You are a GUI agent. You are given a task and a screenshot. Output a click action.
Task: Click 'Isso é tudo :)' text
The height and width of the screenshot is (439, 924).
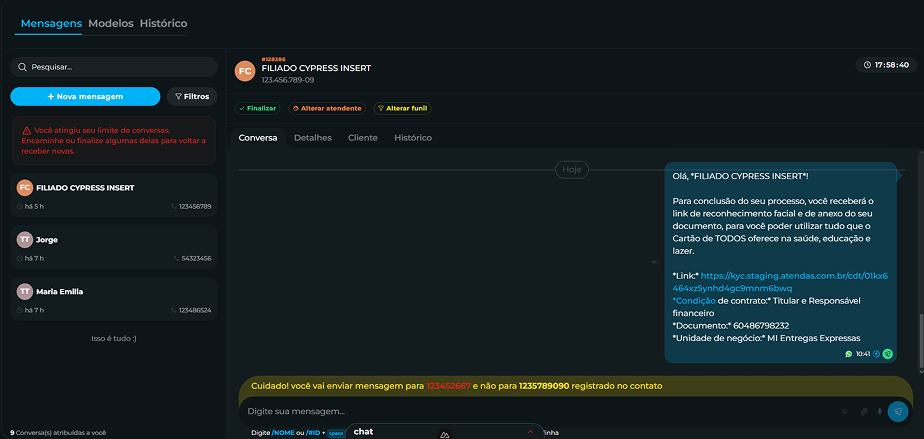pos(114,339)
